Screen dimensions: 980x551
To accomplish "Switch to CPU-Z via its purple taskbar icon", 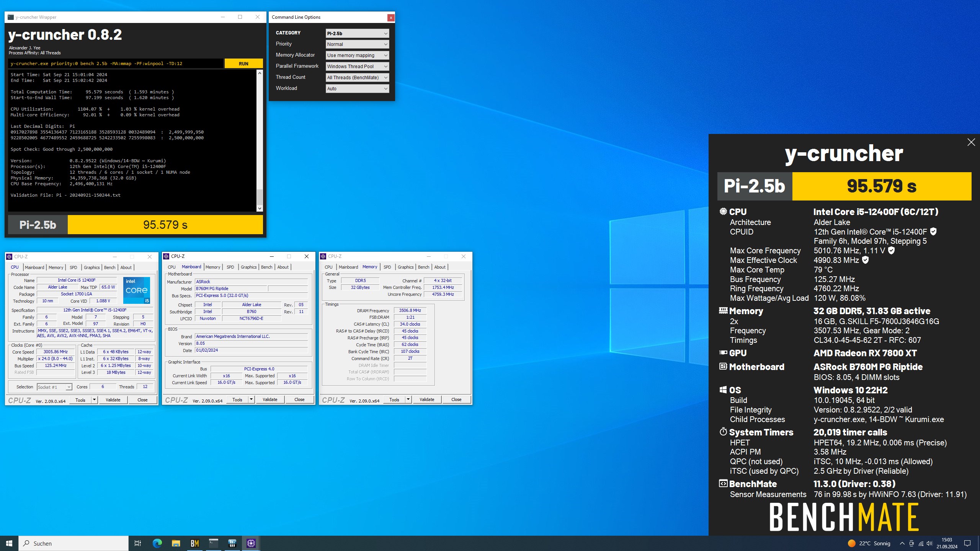I will click(251, 543).
